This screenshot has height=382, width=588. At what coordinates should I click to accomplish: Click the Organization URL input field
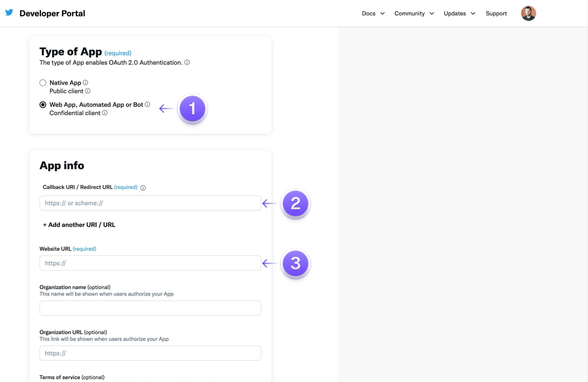click(150, 353)
